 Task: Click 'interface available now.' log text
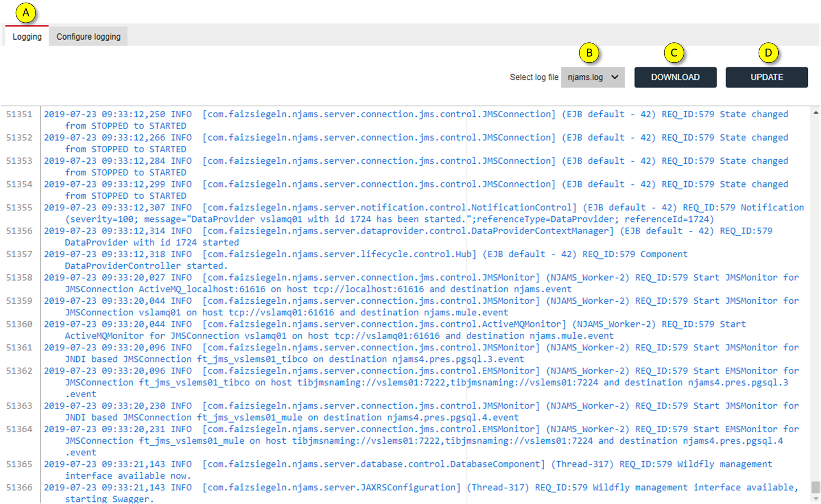(128, 475)
